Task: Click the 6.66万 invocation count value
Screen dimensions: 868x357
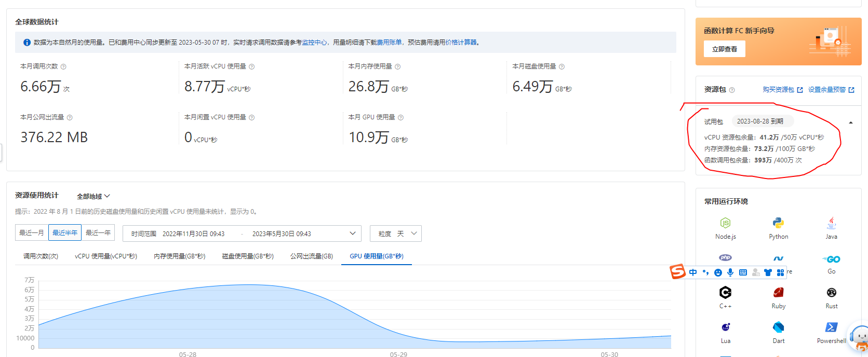Action: (x=41, y=87)
